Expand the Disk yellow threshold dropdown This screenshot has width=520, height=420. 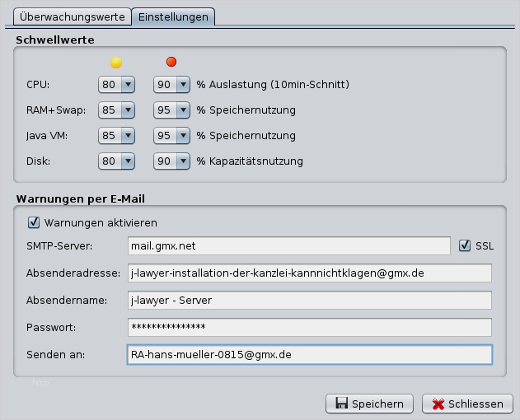116,161
